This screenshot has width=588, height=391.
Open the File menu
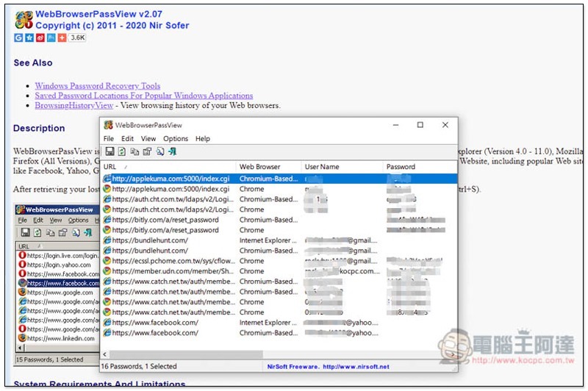point(108,139)
